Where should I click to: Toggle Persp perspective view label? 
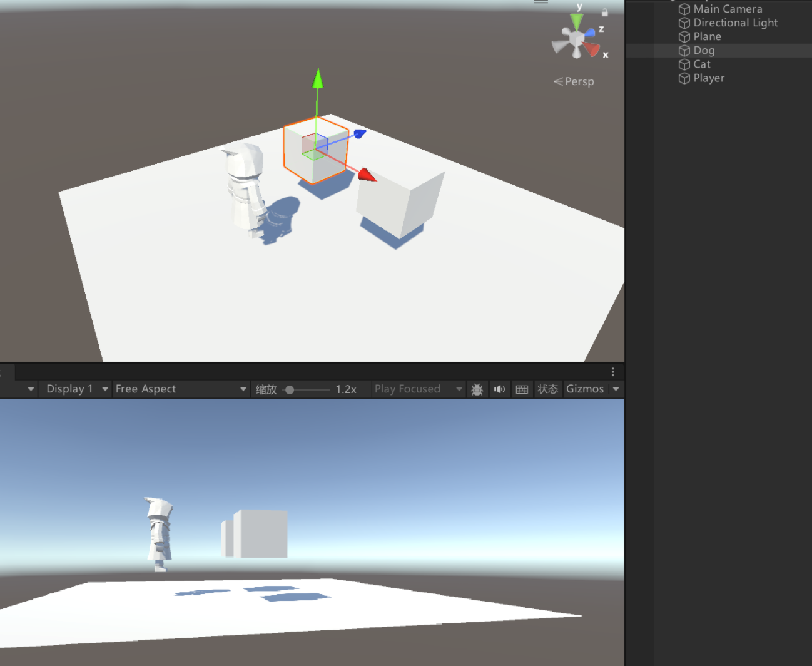574,81
